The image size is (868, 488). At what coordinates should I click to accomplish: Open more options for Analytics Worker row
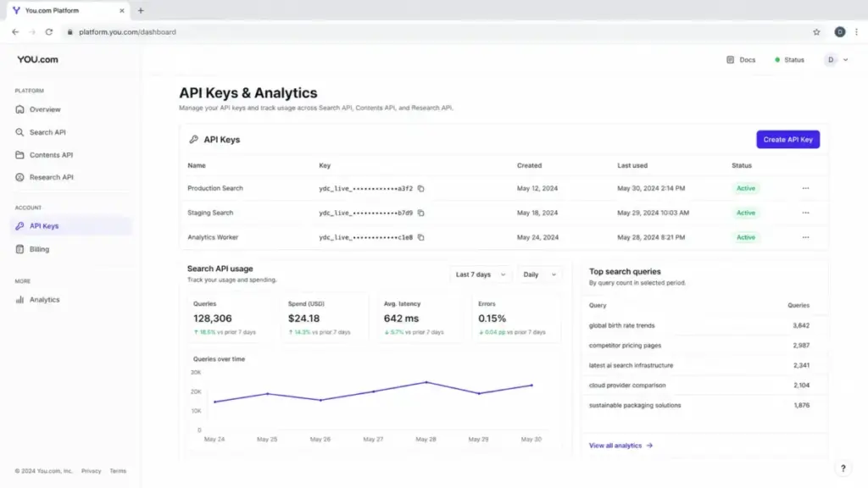[805, 237]
